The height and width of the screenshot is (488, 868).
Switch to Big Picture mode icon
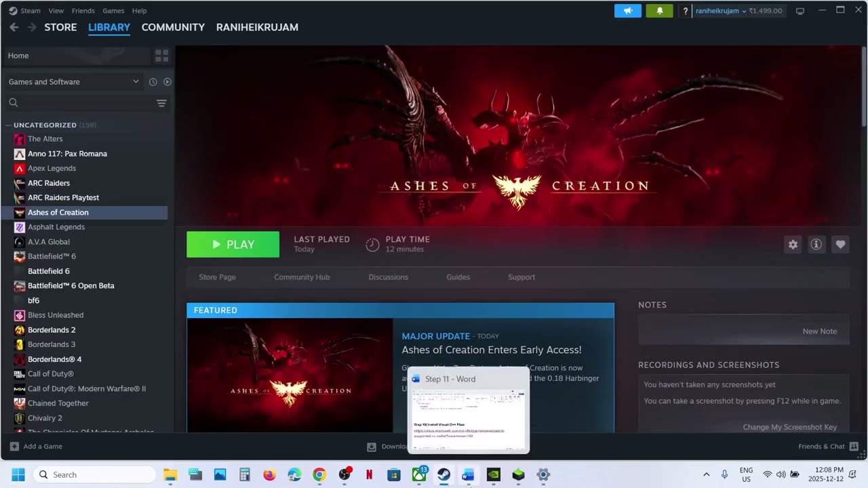tap(800, 11)
